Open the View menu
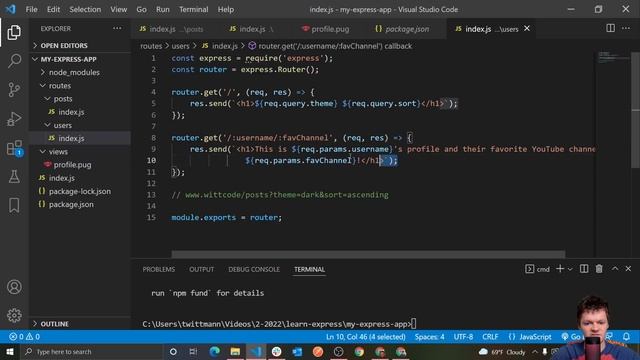This screenshot has width=640, height=360. coord(118,9)
